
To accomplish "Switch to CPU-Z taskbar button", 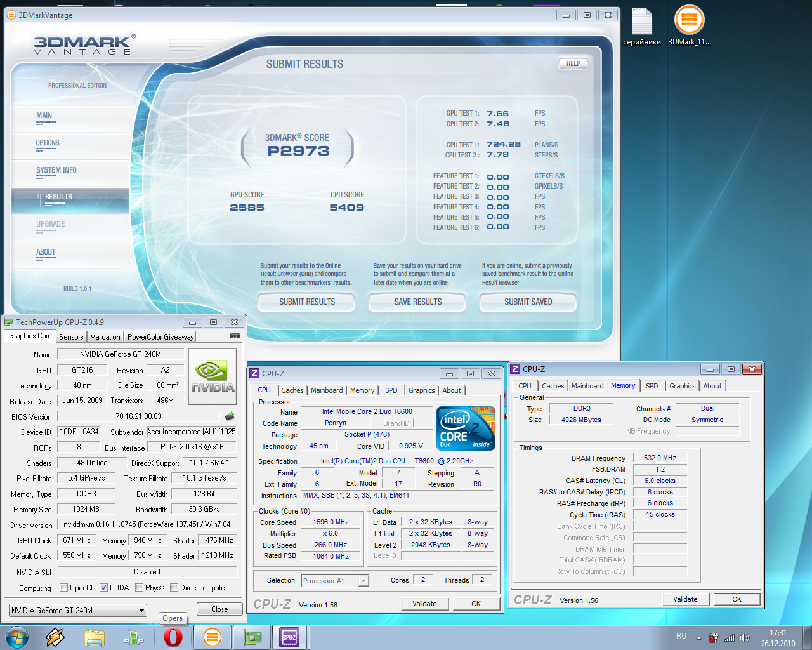I will click(x=289, y=637).
